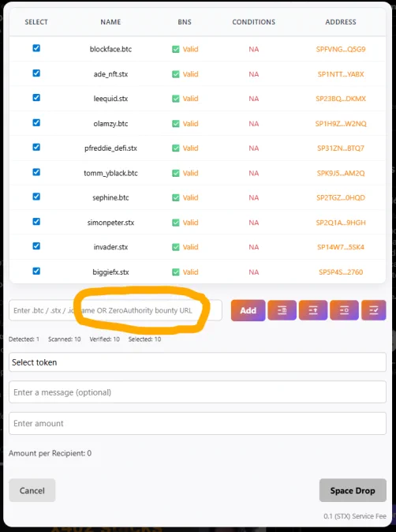Click the list-with-circle icon button
The height and width of the screenshot is (532, 396).
pyautogui.click(x=344, y=310)
